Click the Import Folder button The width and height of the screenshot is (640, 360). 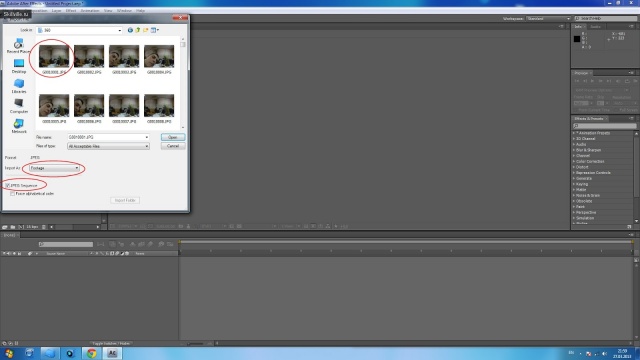125,200
